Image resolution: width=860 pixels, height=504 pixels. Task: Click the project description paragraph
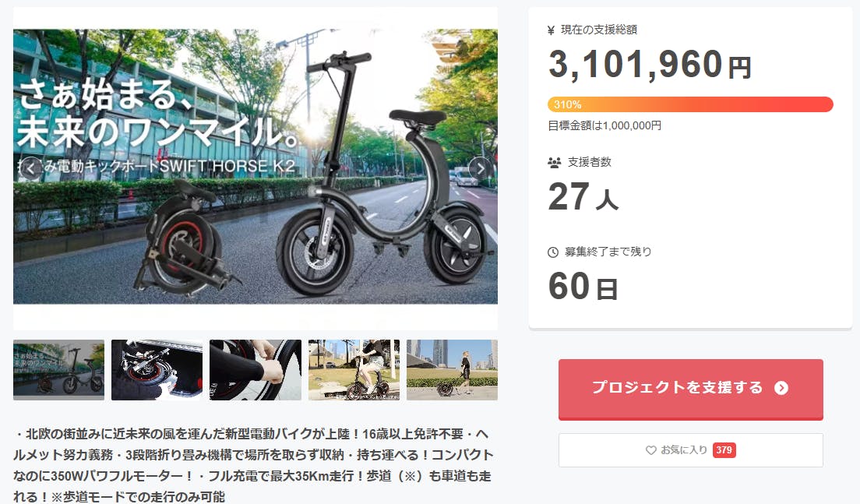click(x=253, y=465)
